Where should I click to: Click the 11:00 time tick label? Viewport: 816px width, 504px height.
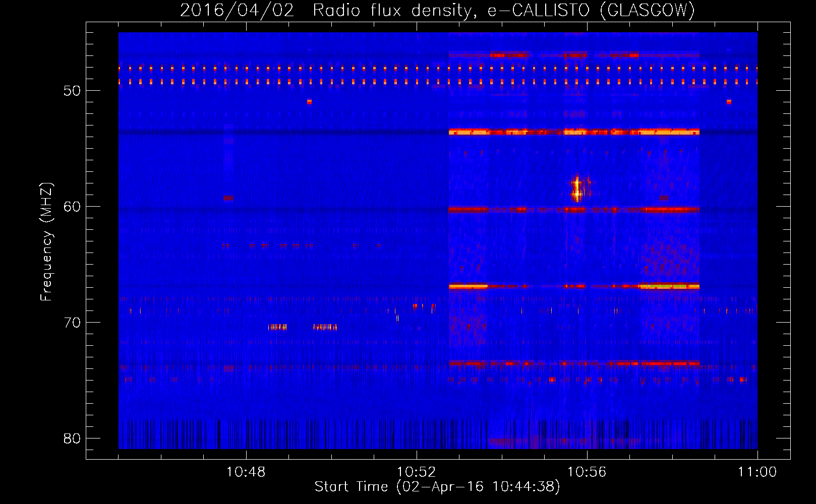pos(757,472)
